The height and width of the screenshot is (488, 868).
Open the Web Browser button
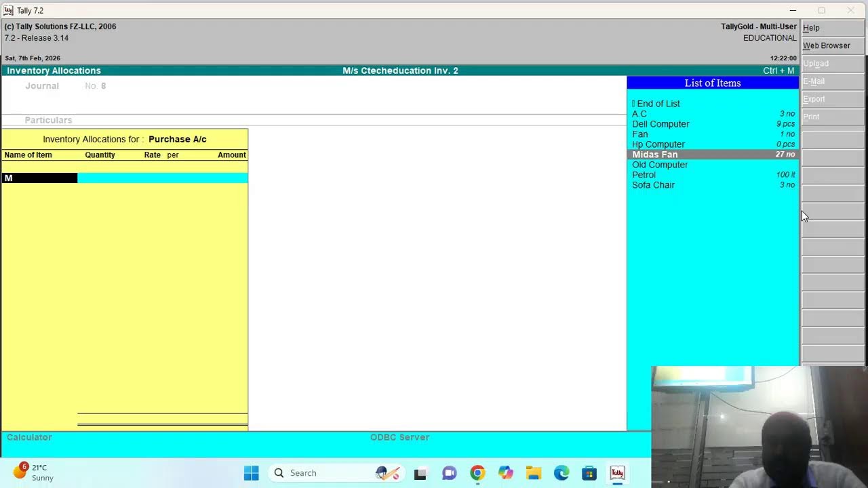click(833, 45)
